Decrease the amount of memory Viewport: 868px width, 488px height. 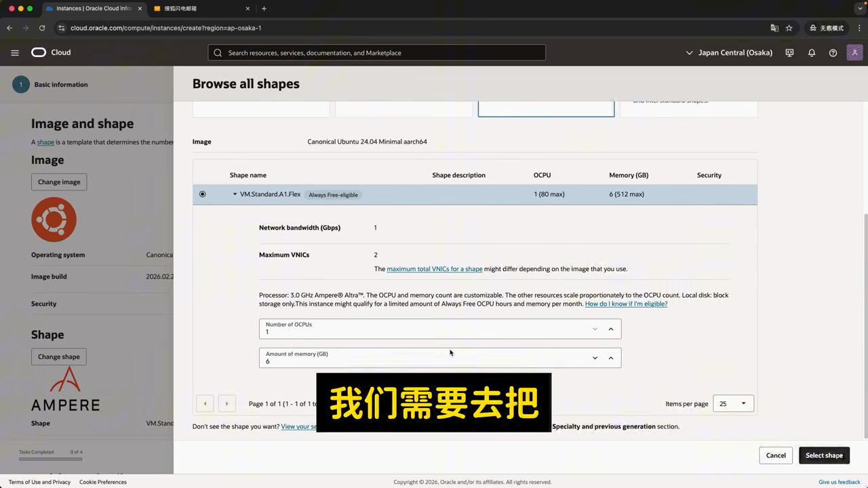point(595,358)
